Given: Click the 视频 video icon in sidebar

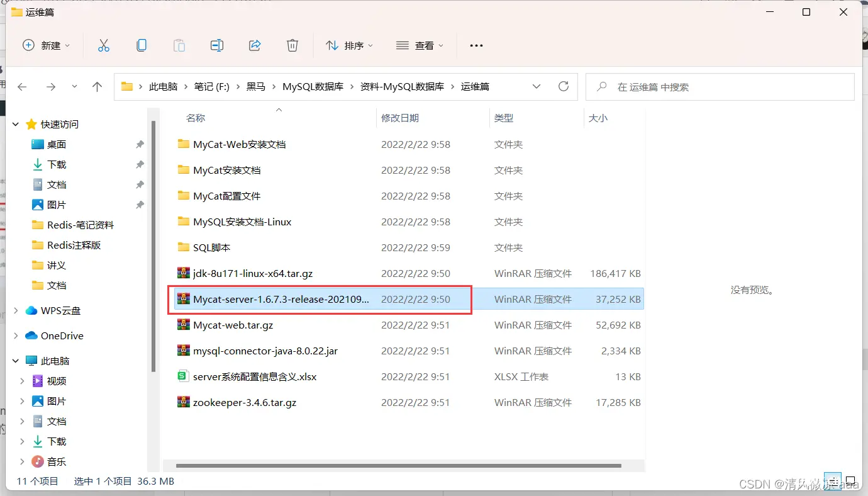Looking at the screenshot, I should pos(38,381).
